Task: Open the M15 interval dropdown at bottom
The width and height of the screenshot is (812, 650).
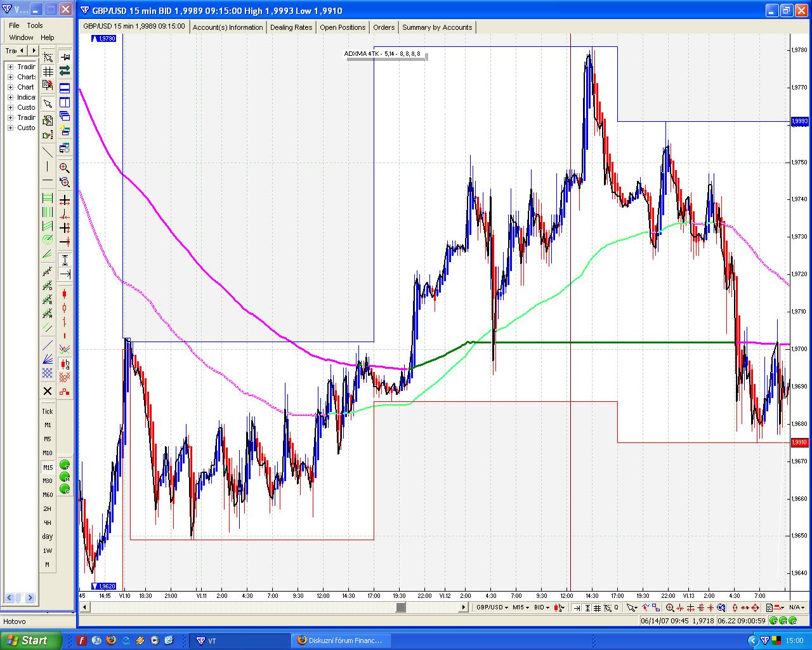Action: tap(521, 607)
